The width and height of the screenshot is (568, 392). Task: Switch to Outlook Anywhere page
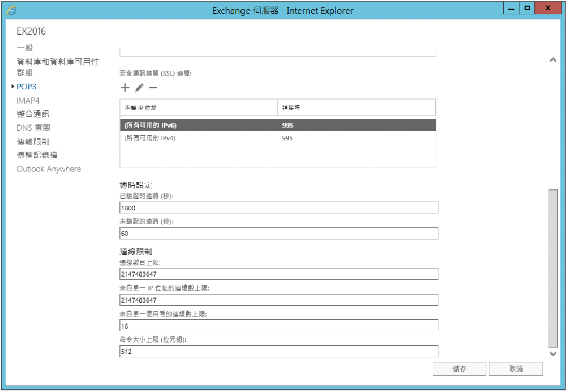(x=49, y=169)
